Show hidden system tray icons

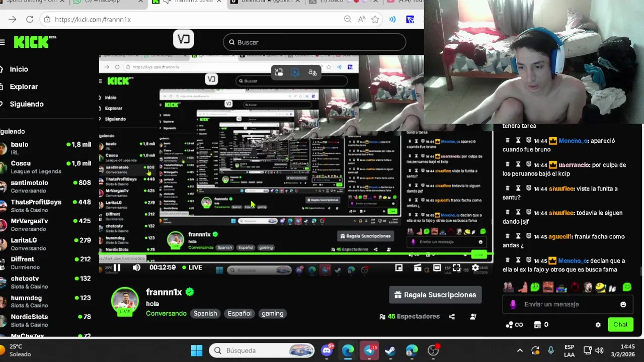520,350
